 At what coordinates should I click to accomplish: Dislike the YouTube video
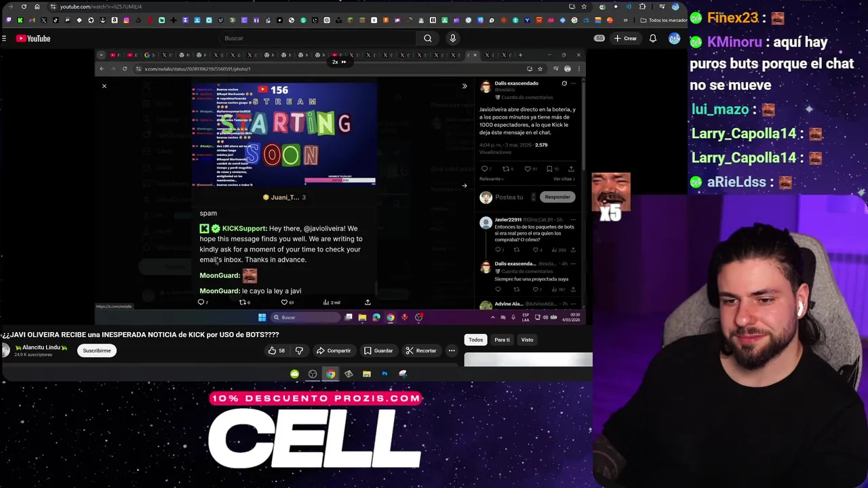pyautogui.click(x=299, y=350)
